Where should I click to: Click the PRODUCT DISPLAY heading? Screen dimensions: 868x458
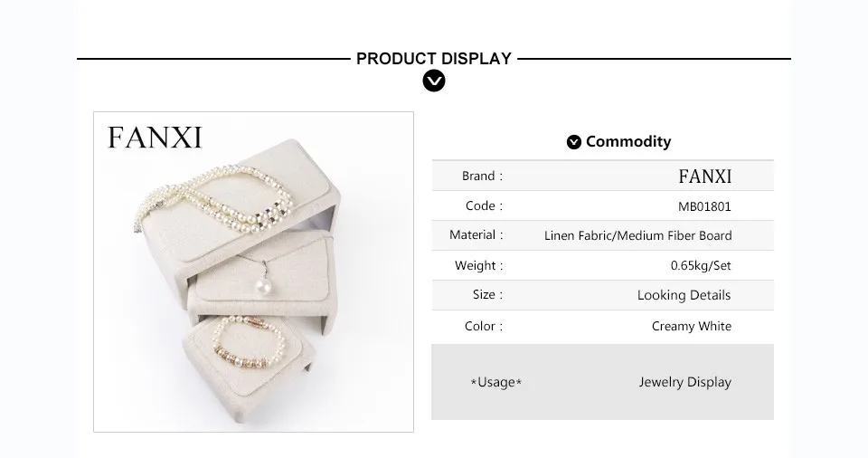pos(434,59)
